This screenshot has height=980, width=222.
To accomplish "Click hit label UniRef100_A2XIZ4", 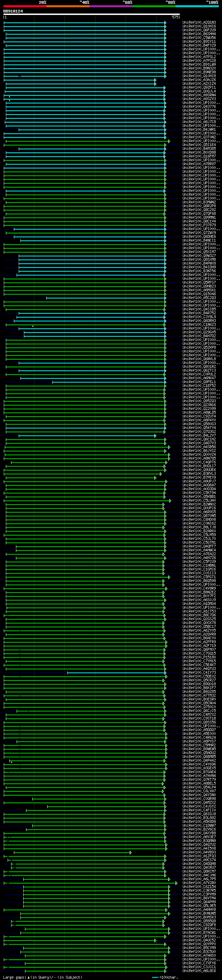I will point(199,84).
